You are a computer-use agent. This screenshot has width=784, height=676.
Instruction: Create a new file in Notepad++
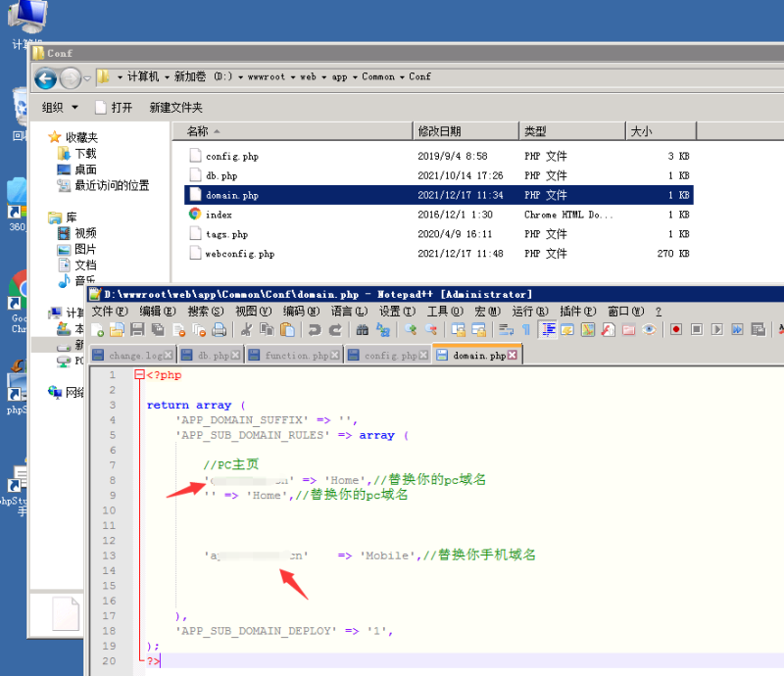[x=98, y=330]
